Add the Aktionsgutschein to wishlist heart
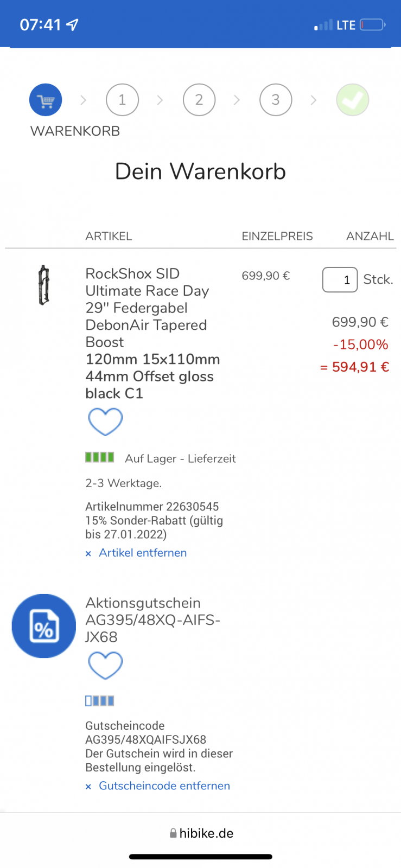Image resolution: width=401 pixels, height=868 pixels. coord(105,665)
